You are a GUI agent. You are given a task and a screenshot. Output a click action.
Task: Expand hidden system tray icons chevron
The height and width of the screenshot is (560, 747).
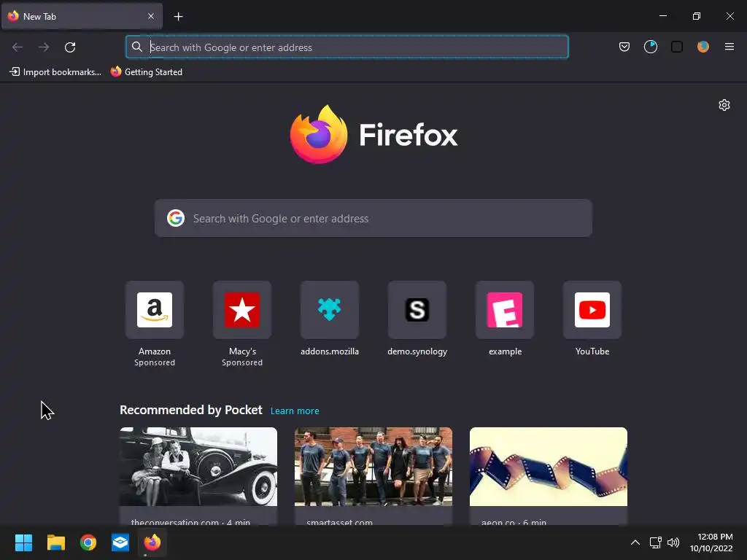pyautogui.click(x=635, y=542)
